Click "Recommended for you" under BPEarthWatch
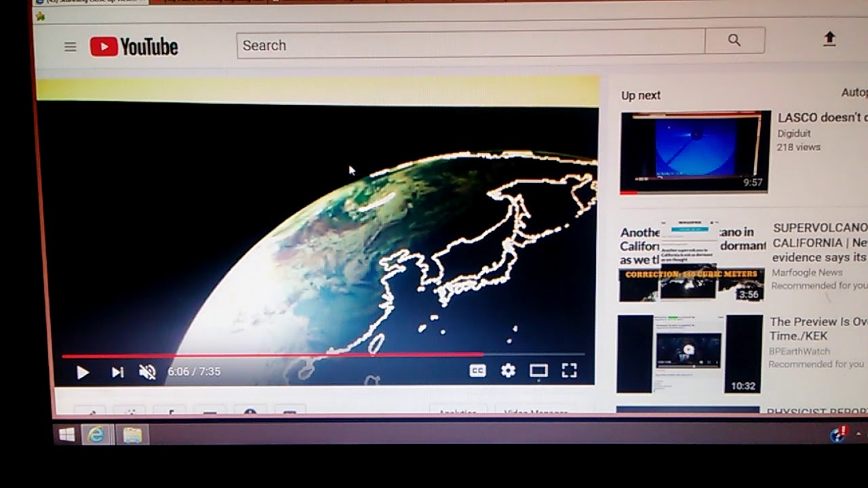868x488 pixels. (816, 364)
